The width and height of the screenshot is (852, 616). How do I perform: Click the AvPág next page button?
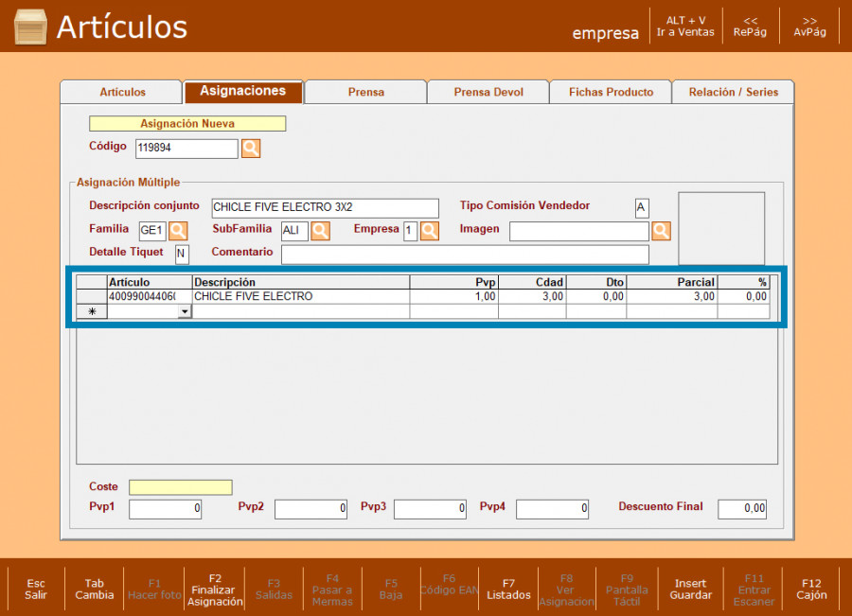coord(809,26)
